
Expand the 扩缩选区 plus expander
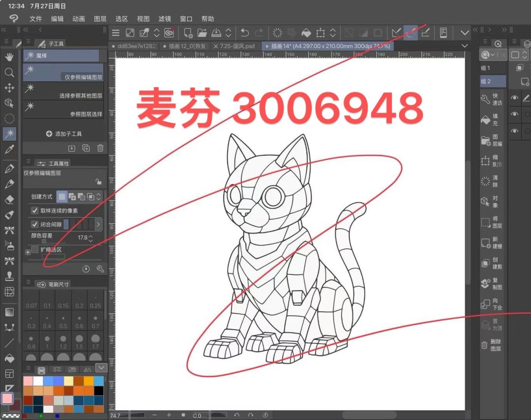[x=28, y=252]
